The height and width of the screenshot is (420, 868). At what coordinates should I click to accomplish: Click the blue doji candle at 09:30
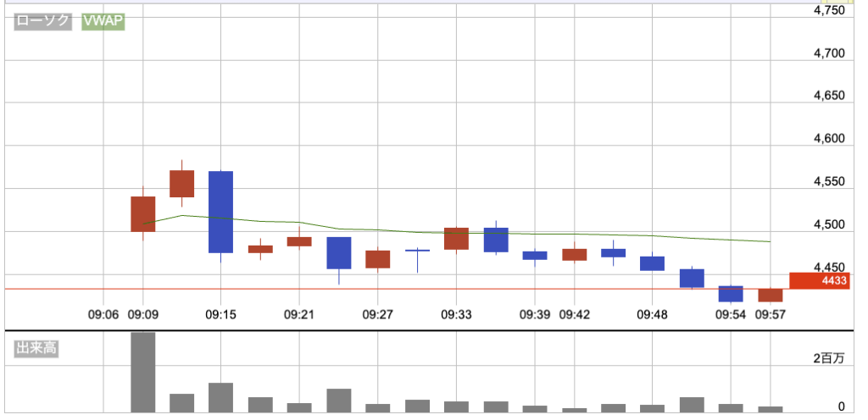click(x=417, y=251)
